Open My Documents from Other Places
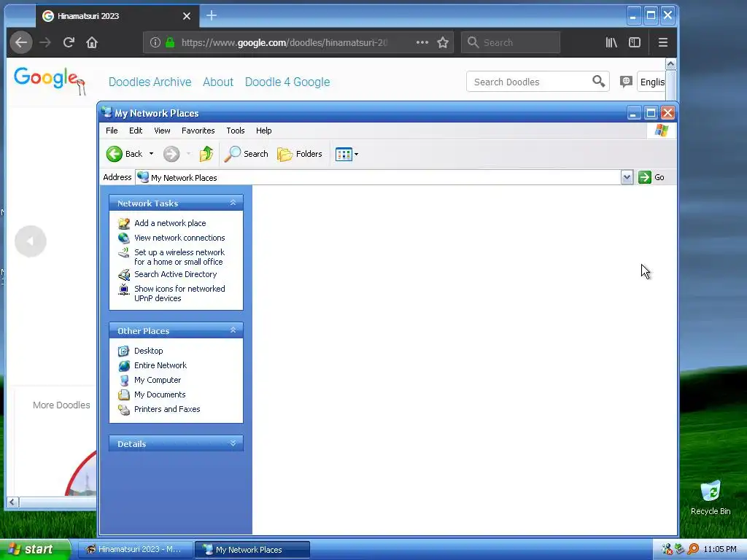 (x=160, y=394)
